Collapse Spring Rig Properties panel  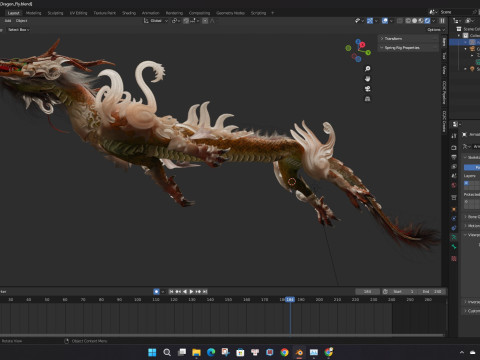pos(408,48)
